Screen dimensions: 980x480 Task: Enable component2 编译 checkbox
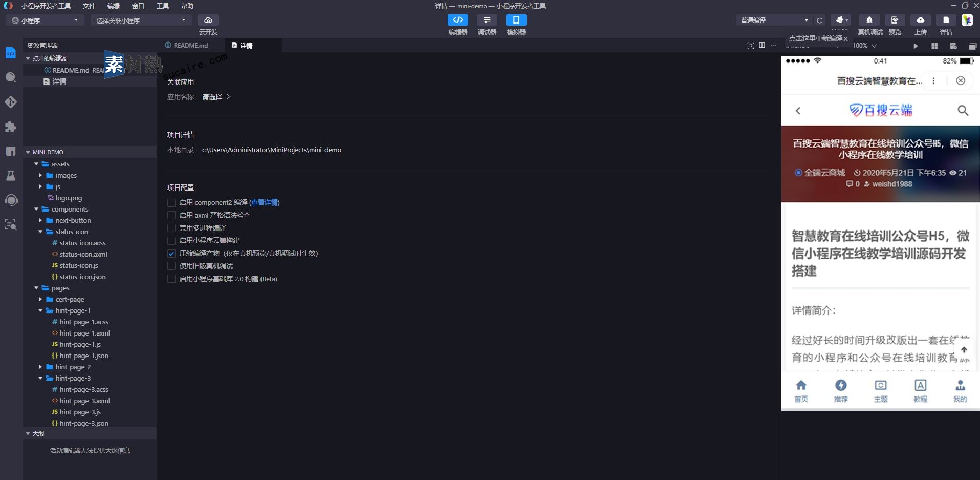[x=171, y=203]
